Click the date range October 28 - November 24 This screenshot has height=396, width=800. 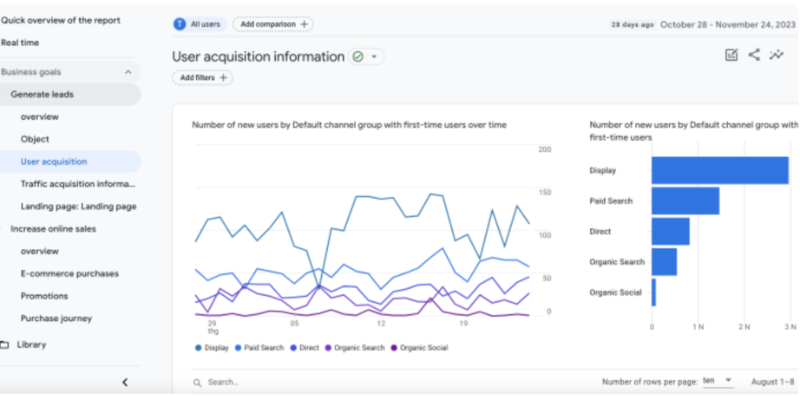click(728, 24)
